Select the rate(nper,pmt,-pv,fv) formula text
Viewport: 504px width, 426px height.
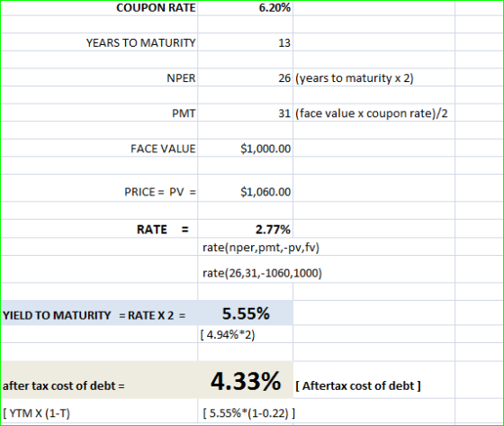[x=261, y=248]
